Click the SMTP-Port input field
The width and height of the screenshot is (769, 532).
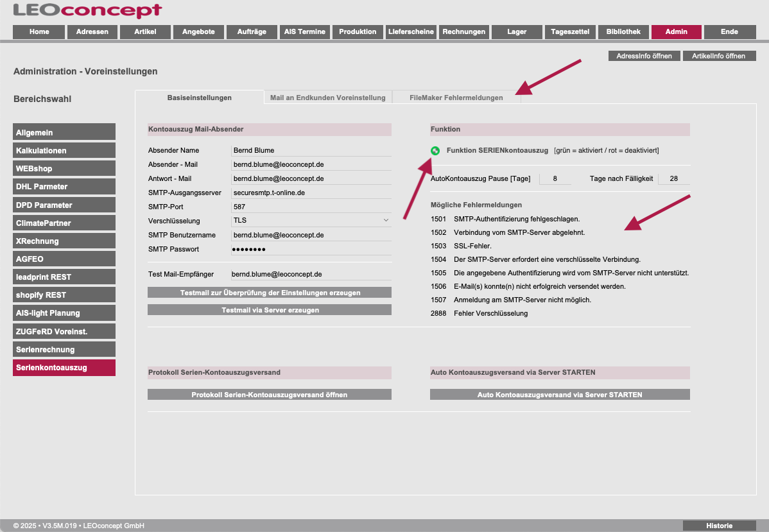[311, 207]
